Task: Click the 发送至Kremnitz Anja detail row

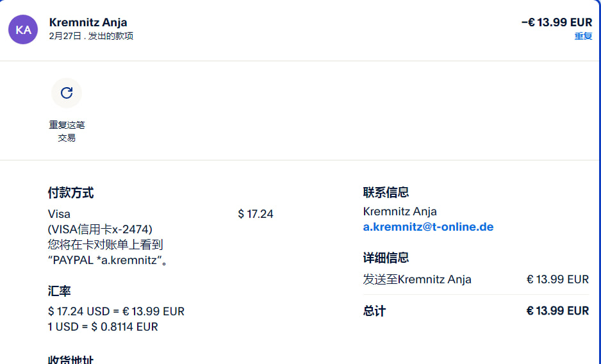Action: tap(417, 279)
